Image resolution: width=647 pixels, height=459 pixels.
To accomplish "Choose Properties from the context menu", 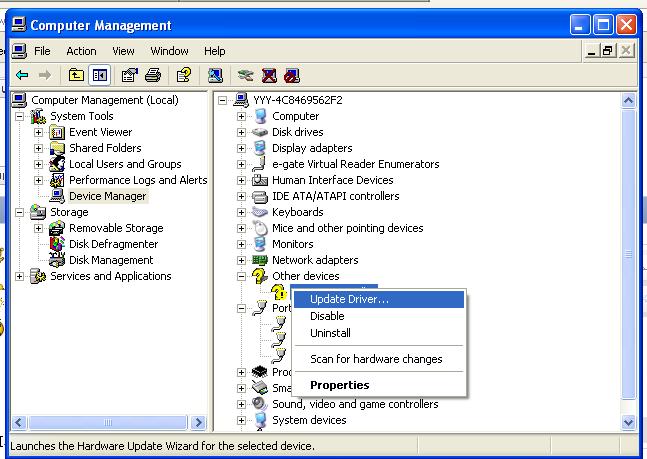I will 379,385.
